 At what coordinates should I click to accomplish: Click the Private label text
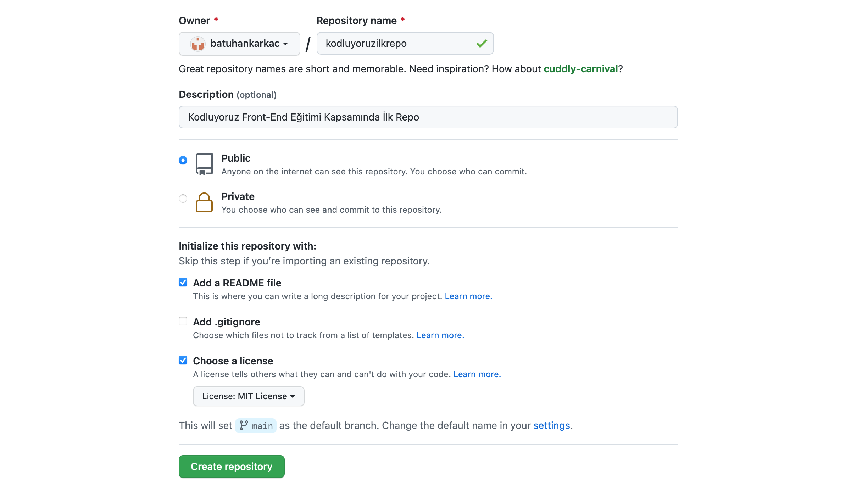pos(238,196)
